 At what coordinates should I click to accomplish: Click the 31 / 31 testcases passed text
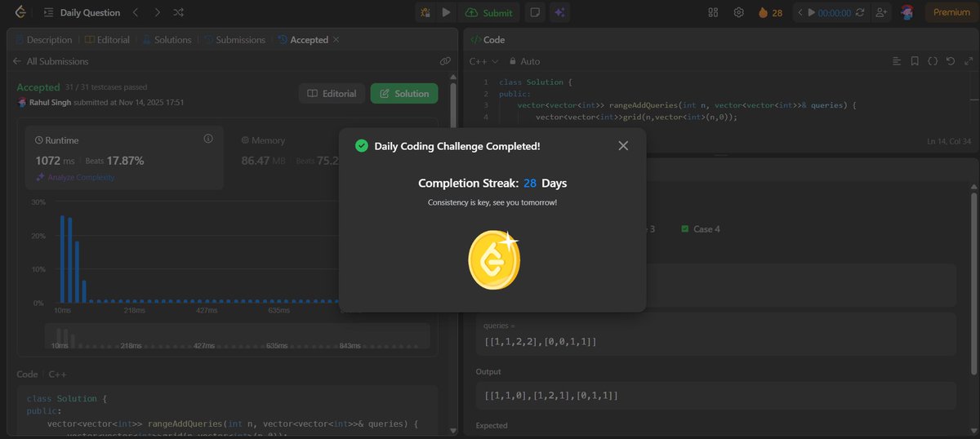click(x=107, y=86)
